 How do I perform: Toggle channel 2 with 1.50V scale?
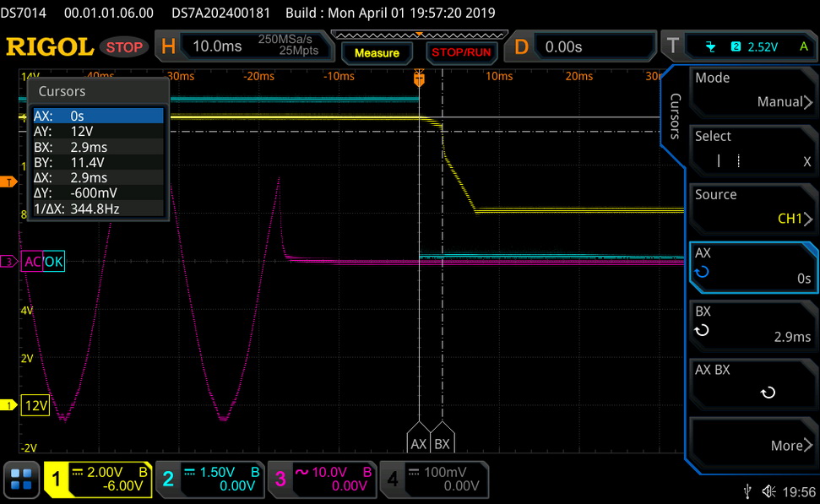[x=210, y=479]
